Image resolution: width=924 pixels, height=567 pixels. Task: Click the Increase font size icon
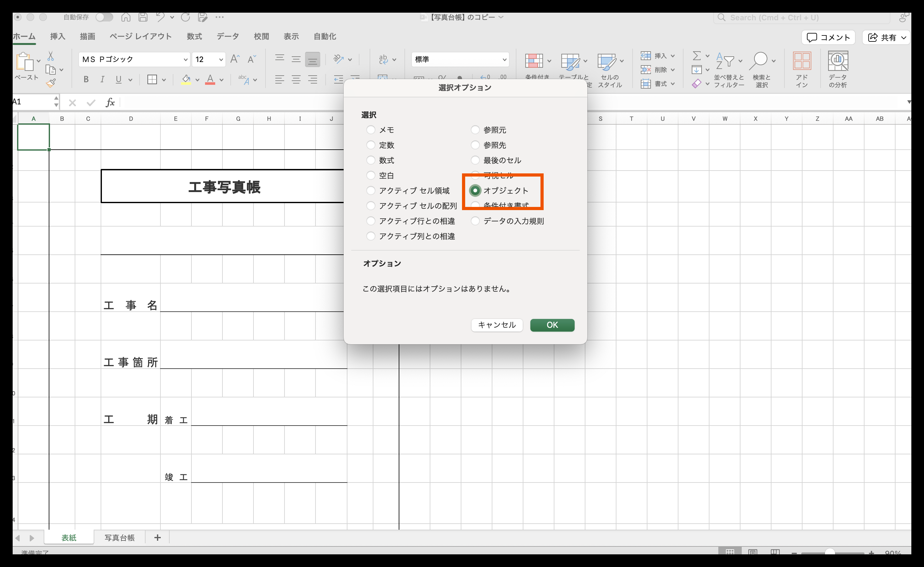(x=235, y=59)
